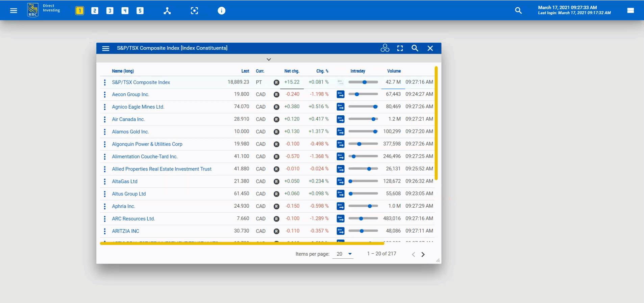Open the information icon in top bar

(221, 11)
